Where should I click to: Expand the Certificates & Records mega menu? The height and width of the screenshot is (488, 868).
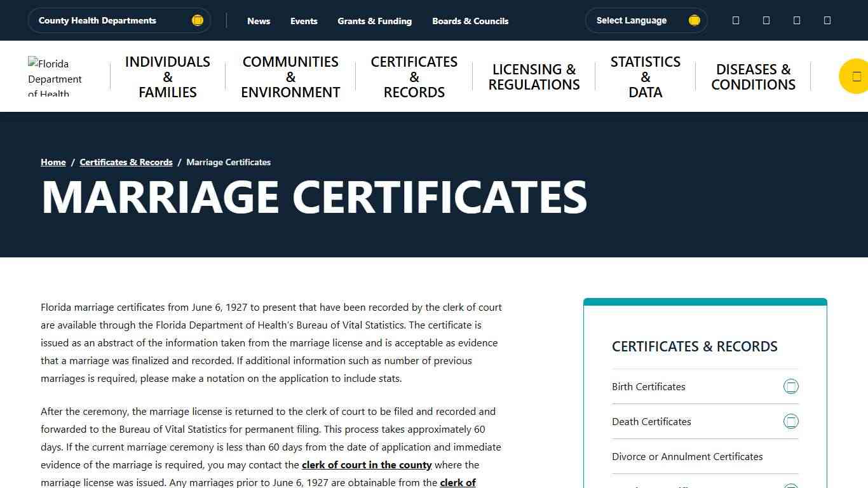(414, 76)
